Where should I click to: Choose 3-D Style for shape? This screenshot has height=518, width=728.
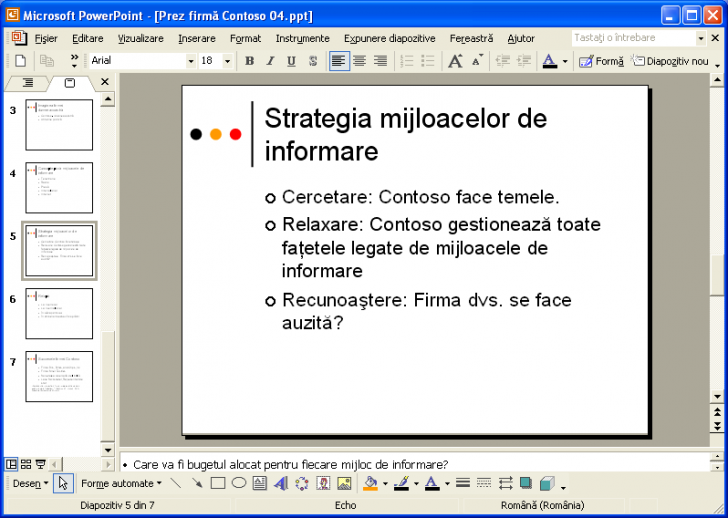[547, 484]
